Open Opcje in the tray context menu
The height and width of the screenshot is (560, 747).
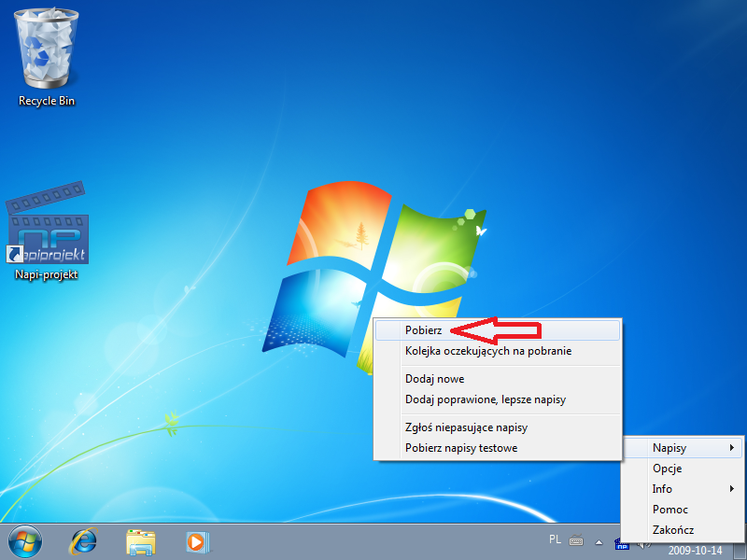click(x=683, y=469)
